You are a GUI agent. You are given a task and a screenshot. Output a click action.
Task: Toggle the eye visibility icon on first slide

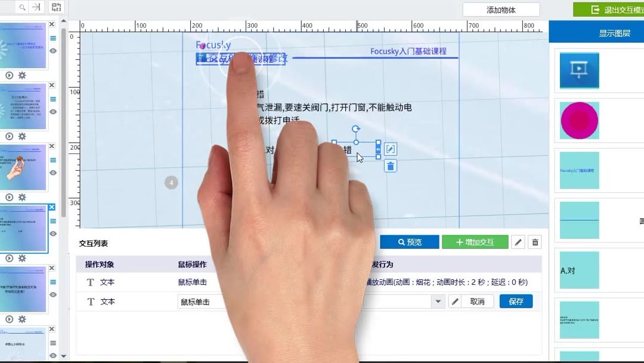(x=53, y=51)
